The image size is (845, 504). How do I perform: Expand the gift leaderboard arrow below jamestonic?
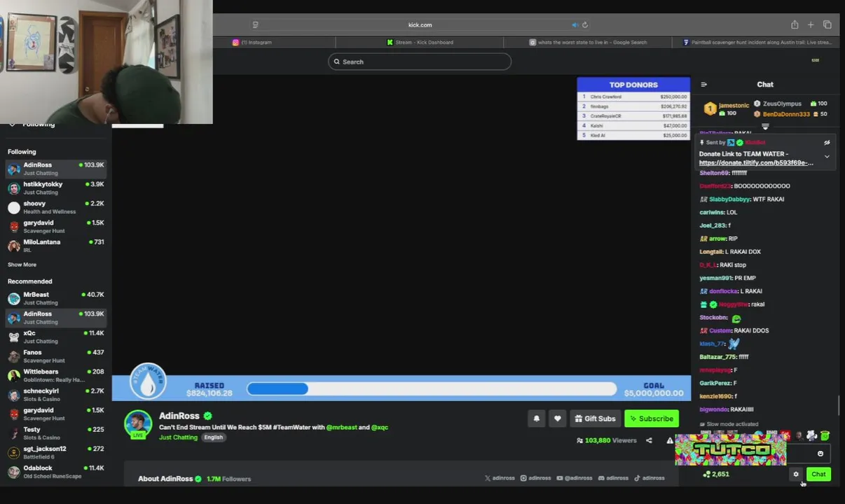(765, 127)
